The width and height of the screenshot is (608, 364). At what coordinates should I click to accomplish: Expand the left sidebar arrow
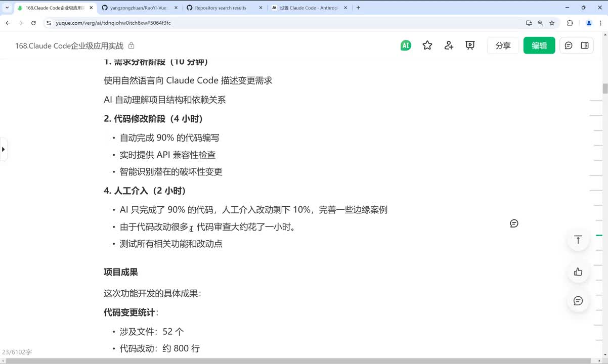coord(3,149)
